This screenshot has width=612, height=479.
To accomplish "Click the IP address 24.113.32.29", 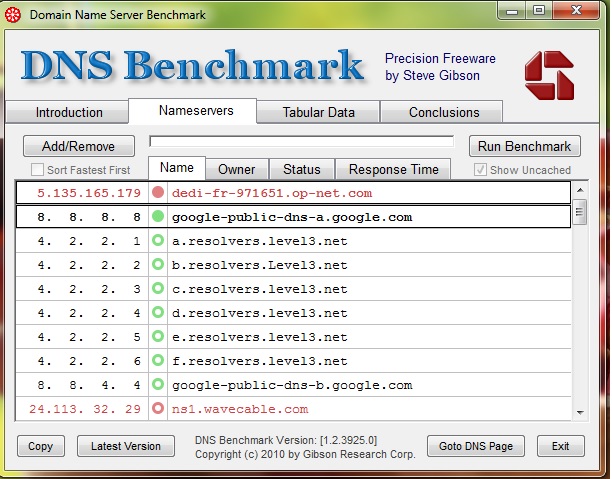I will [85, 409].
